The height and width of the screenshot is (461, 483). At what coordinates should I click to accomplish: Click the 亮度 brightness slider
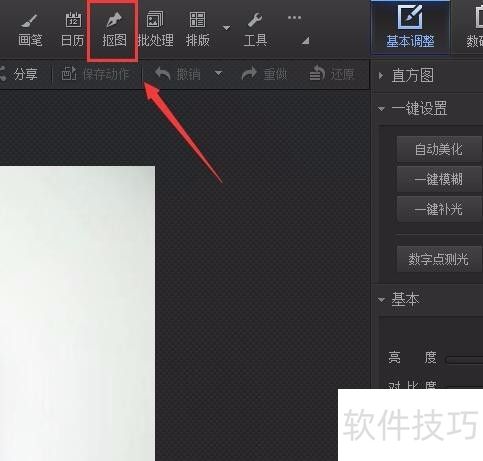[465, 360]
